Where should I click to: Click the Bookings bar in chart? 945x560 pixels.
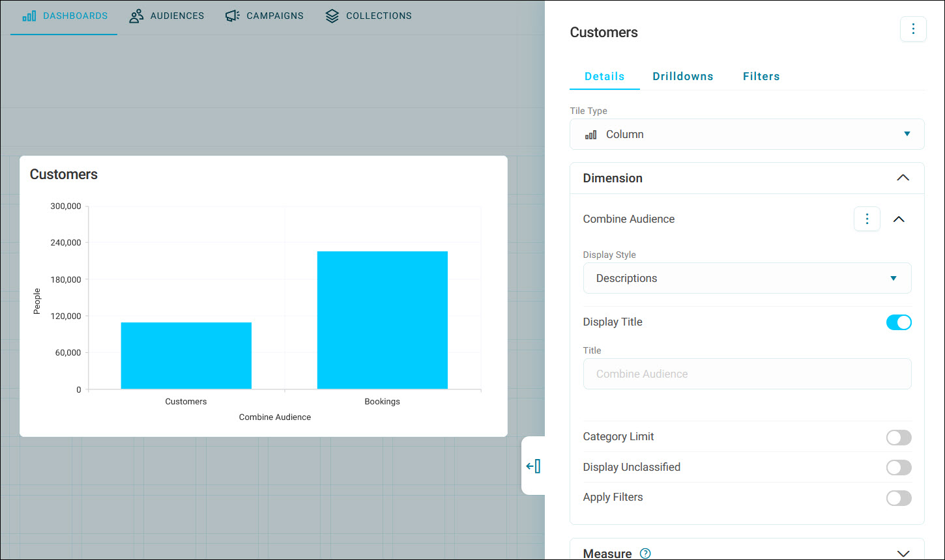[x=383, y=320]
